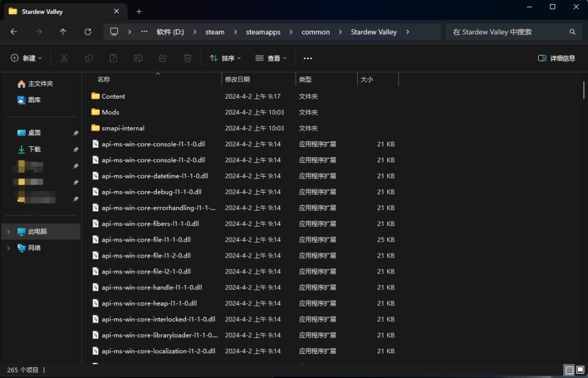This screenshot has width=588, height=378.
Task: Open a new tab with plus button
Action: 139,11
